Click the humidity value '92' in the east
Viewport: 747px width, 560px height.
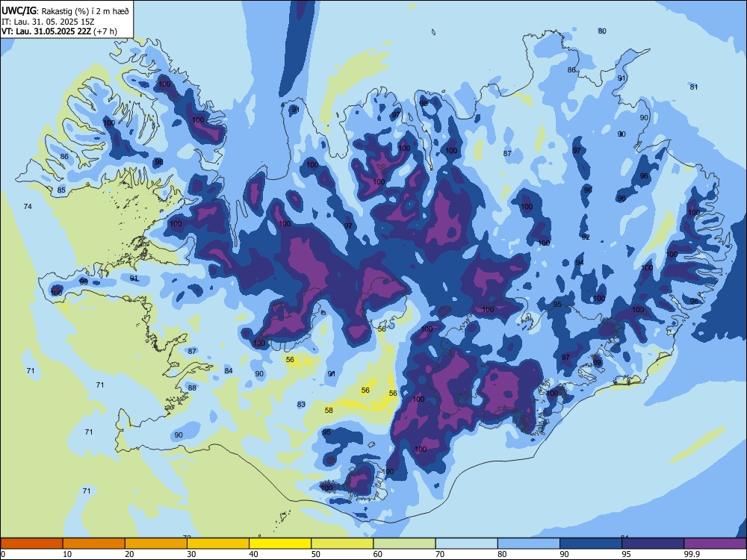(586, 237)
